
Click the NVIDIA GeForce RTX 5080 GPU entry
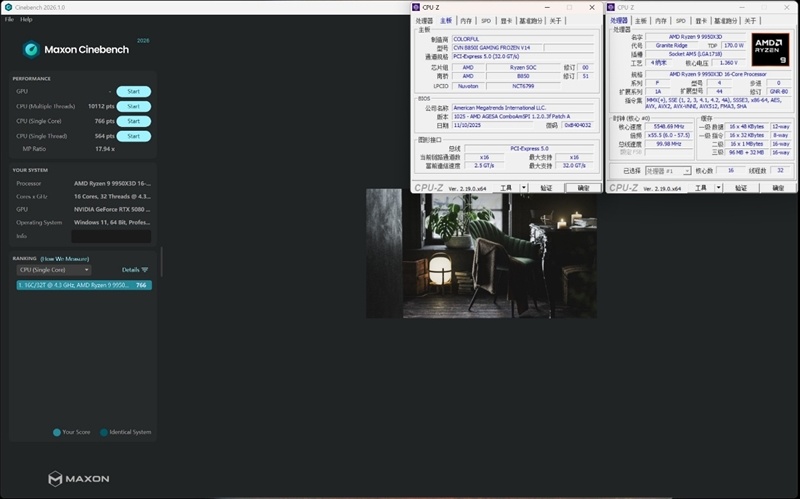[x=112, y=209]
